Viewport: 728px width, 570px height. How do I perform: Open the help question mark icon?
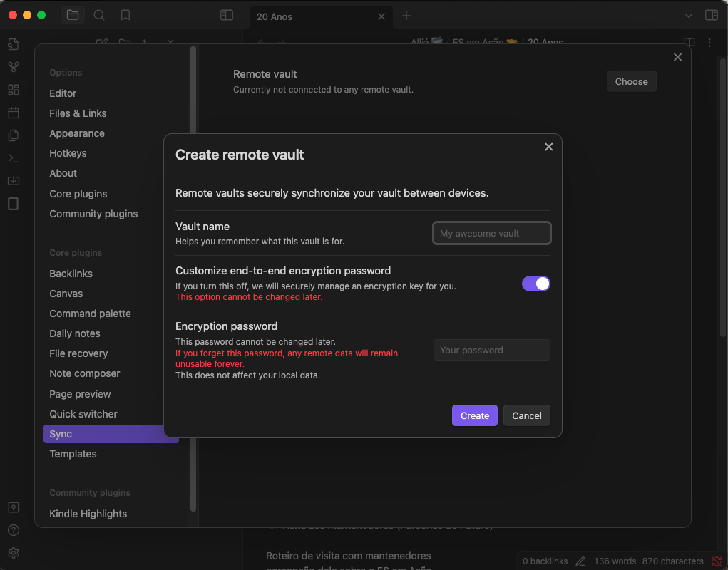coord(13,529)
